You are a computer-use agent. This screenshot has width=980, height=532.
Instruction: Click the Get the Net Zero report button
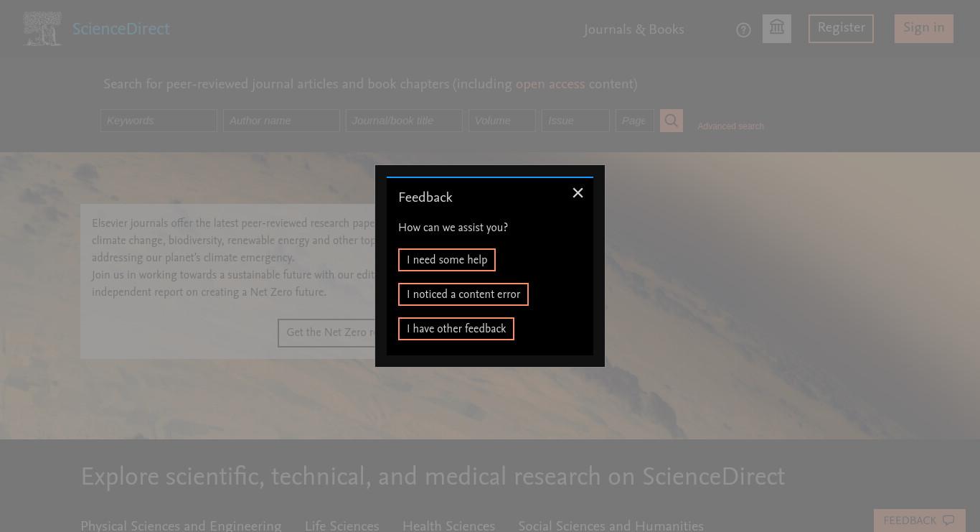tap(327, 332)
